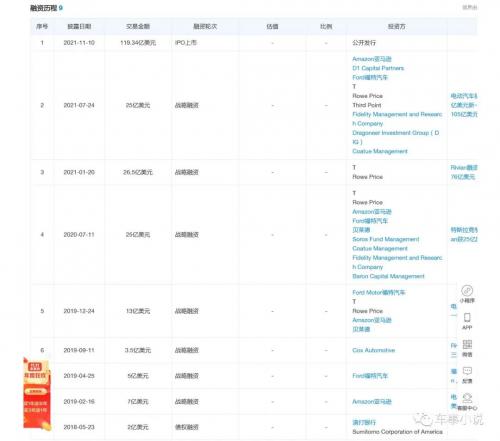The image size is (500, 441).
Task: Click the 估值 column header
Action: (x=272, y=26)
